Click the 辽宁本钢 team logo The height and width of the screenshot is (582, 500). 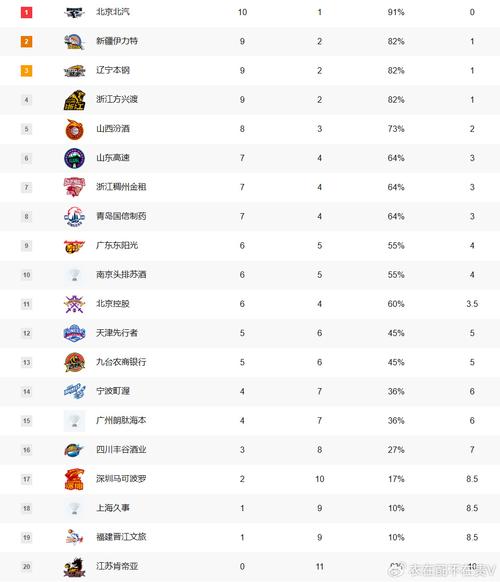tap(74, 71)
